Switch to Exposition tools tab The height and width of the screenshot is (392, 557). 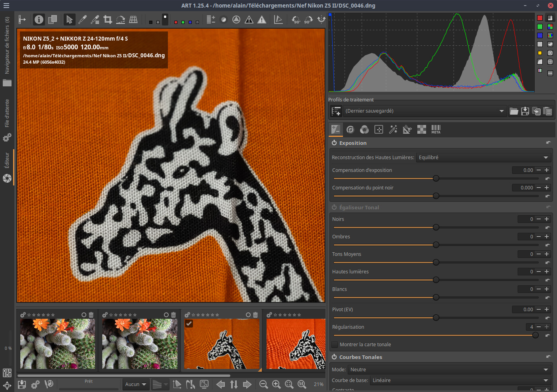pos(336,129)
